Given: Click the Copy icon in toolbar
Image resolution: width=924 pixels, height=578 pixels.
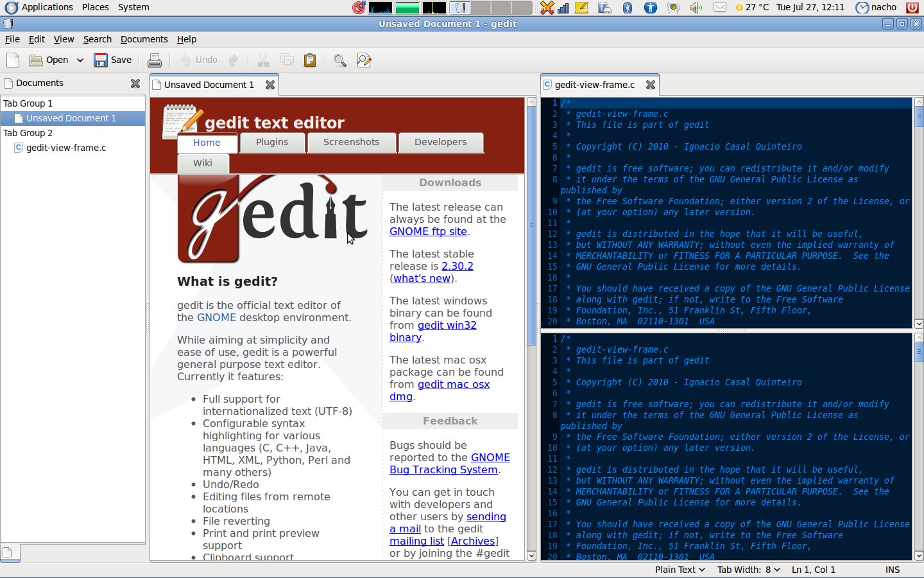Looking at the screenshot, I should 287,60.
